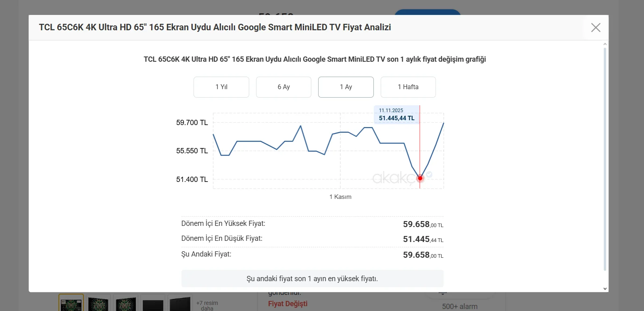Open the fifth TV product thumbnail
Screen dimensions: 644x311
(x=180, y=303)
